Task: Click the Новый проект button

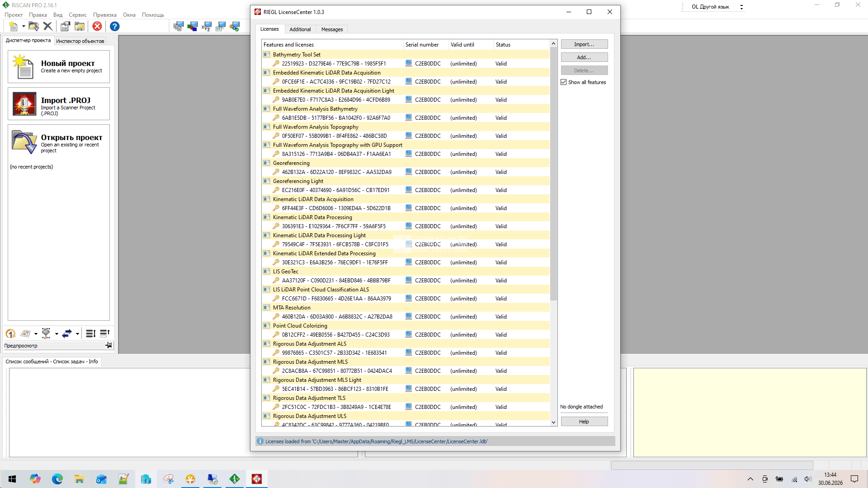Action: click(59, 66)
